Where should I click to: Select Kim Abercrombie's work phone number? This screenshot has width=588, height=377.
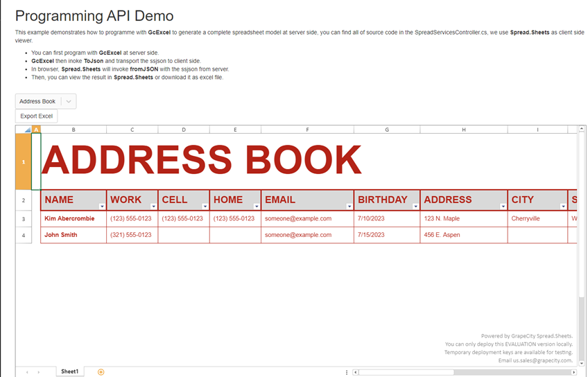132,218
